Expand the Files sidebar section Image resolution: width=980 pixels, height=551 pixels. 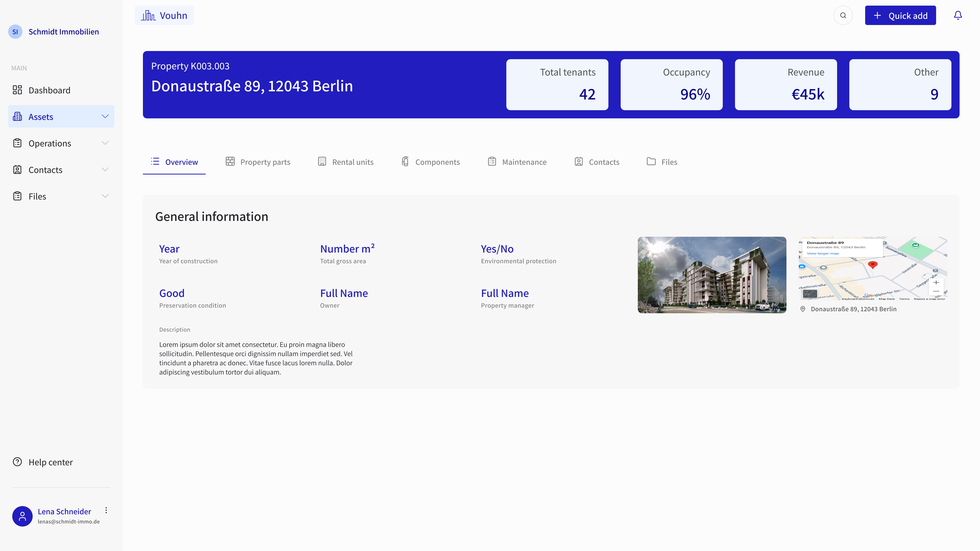tap(105, 196)
